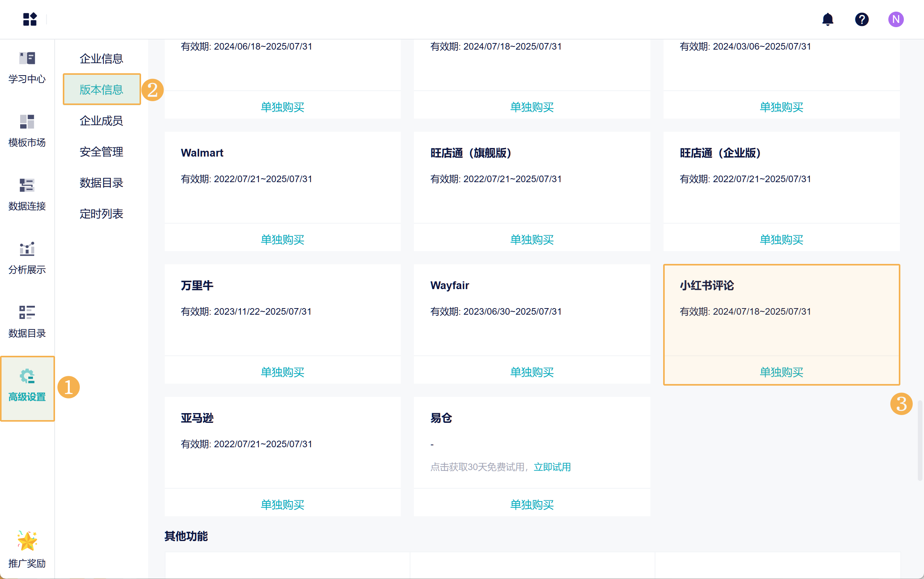924x579 pixels.
Task: Select 版本信息 menu item
Action: click(x=101, y=90)
